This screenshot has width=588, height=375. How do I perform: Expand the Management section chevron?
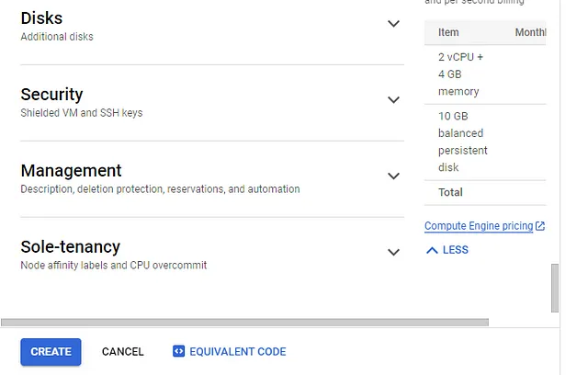pyautogui.click(x=393, y=176)
